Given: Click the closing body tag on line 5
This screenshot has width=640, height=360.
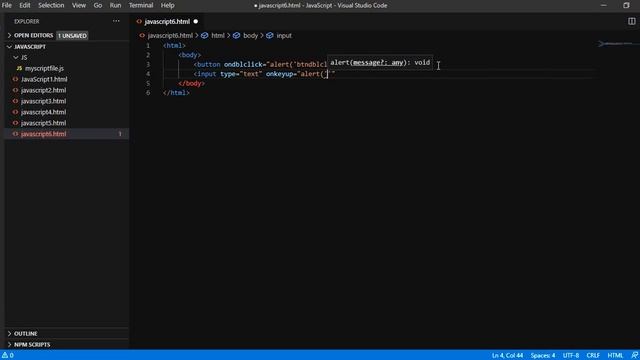Looking at the screenshot, I should point(191,83).
